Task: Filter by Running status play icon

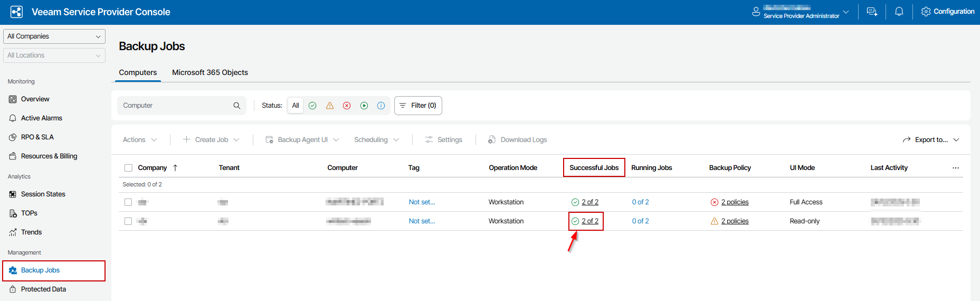Action: pyautogui.click(x=364, y=106)
